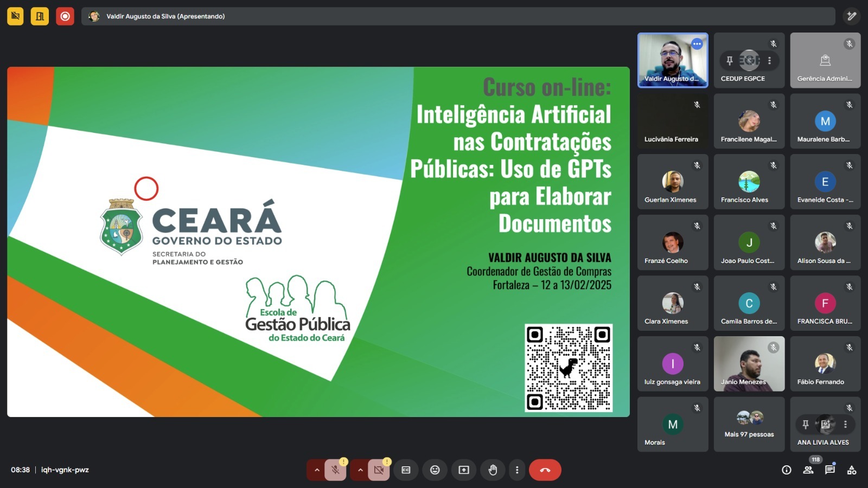Click the muted mic icon on Lucivânia Ferreira's tile
868x488 pixels.
click(697, 105)
